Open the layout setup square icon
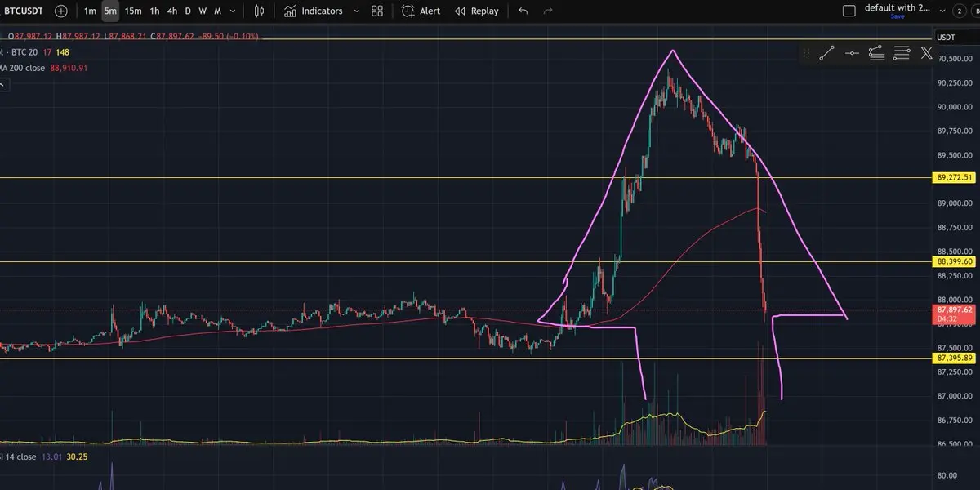The image size is (980, 490). 849,11
